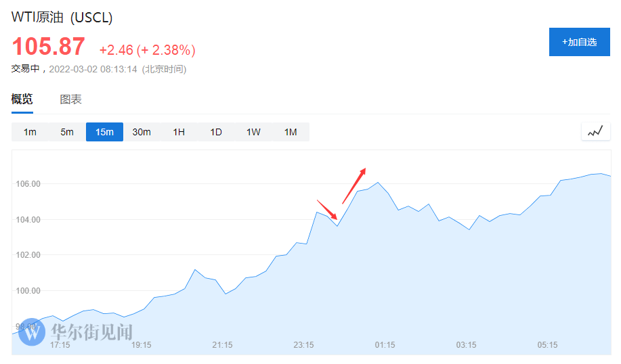621x364 pixels.
Task: Click the 106.00 price axis label
Action: (x=28, y=184)
